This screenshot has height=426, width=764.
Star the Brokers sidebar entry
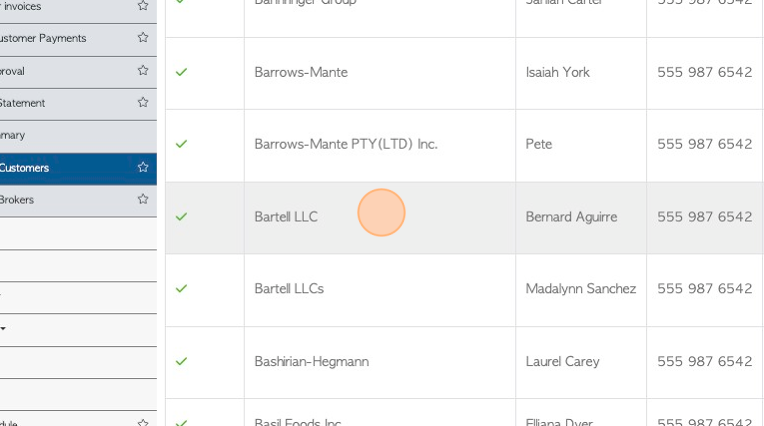tap(143, 199)
